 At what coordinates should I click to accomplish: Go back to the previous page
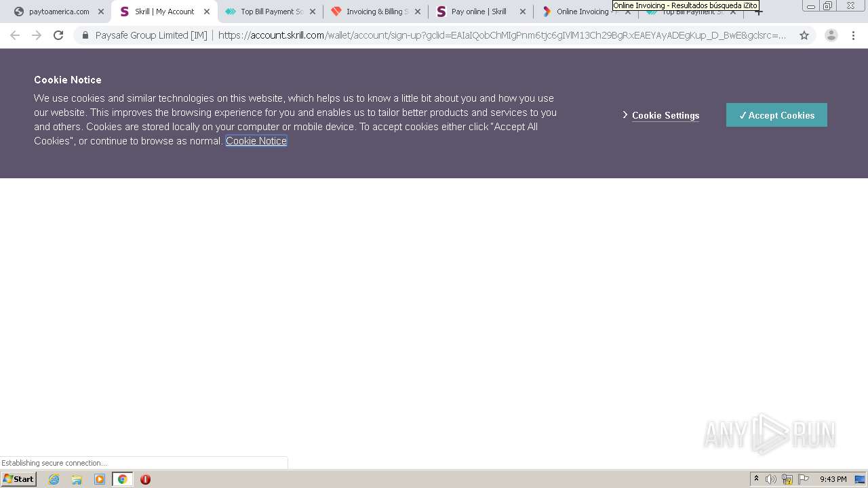pyautogui.click(x=15, y=35)
